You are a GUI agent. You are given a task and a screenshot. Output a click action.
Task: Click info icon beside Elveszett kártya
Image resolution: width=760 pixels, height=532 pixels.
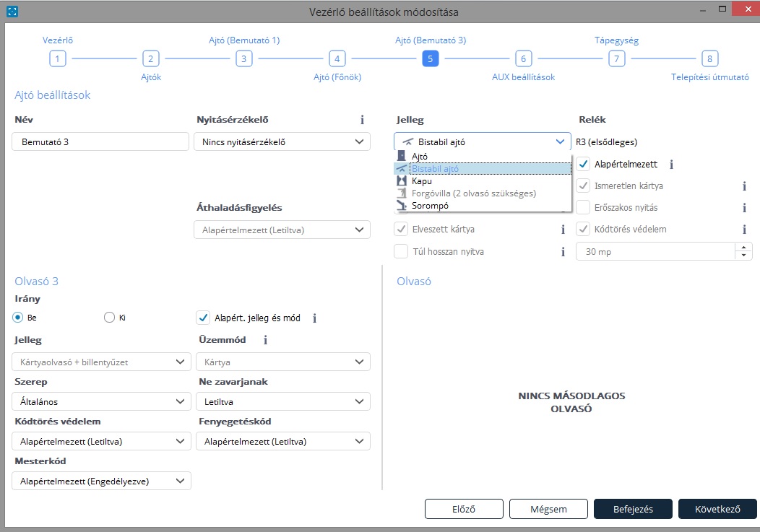pos(563,230)
